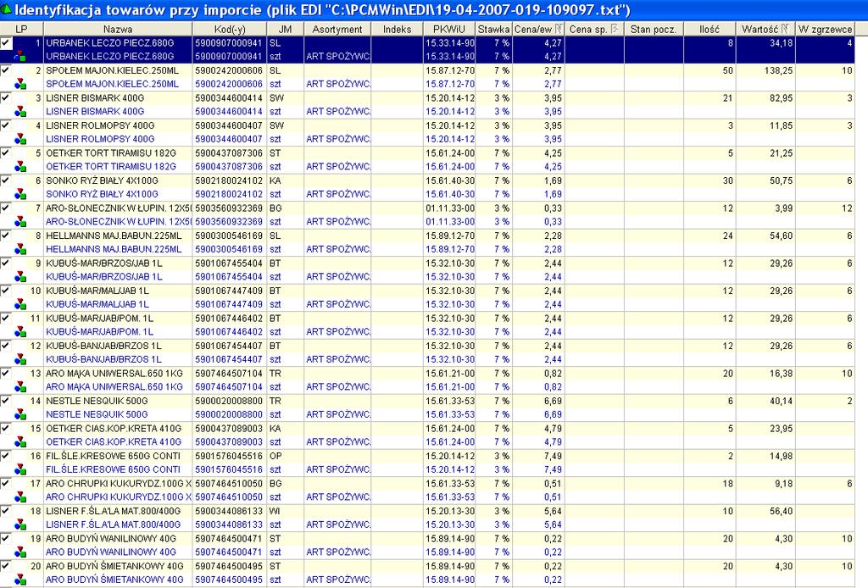Toggle the checkbox for row 16 FIL.ŚLE.KRESOWE
This screenshot has width=868, height=588.
[6, 456]
